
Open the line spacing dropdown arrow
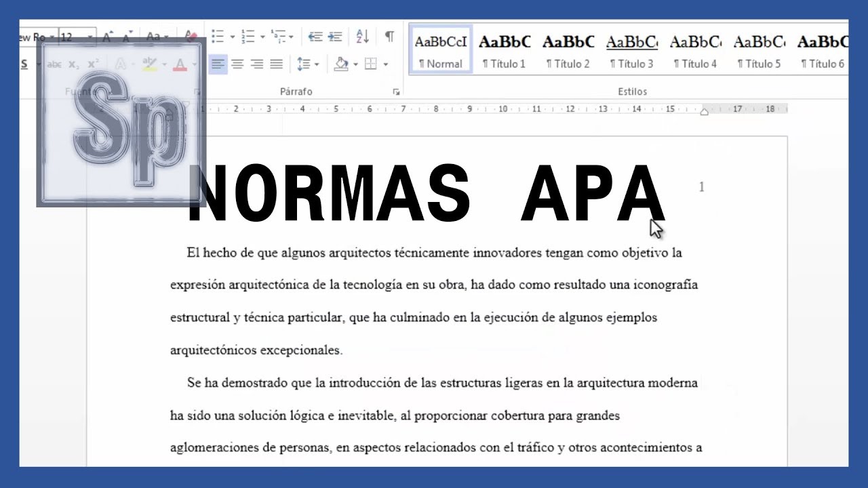[x=317, y=65]
